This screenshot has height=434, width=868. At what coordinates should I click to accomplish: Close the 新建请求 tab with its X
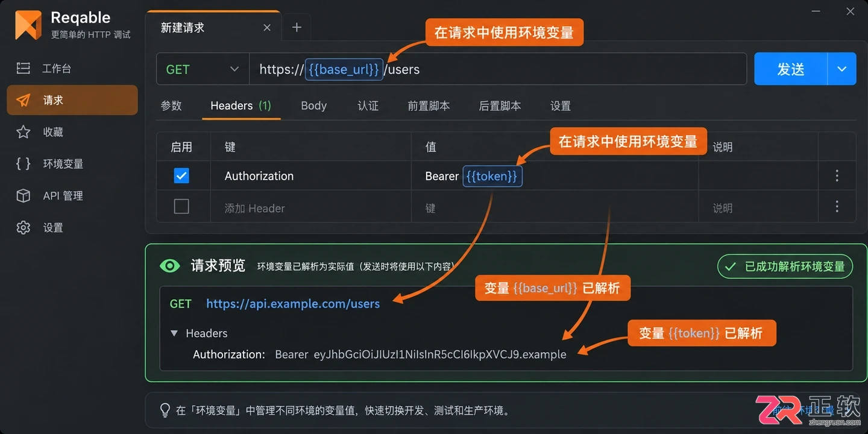[x=267, y=28]
